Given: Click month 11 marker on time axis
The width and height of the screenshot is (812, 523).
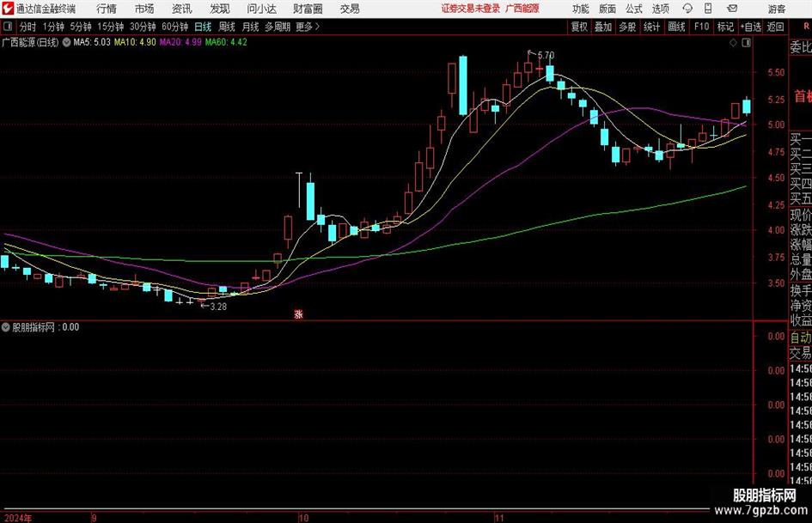Looking at the screenshot, I should [x=498, y=518].
